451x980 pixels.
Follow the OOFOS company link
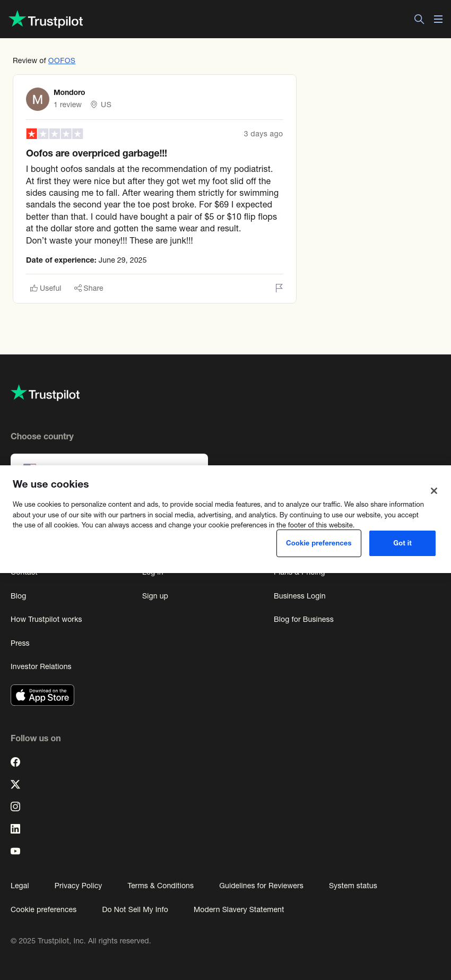[62, 60]
